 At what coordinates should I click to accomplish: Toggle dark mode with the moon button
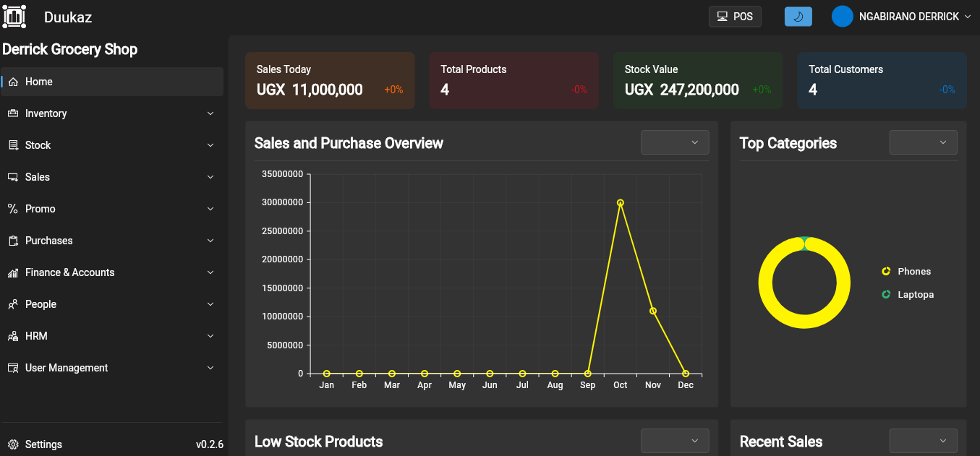click(x=798, y=16)
